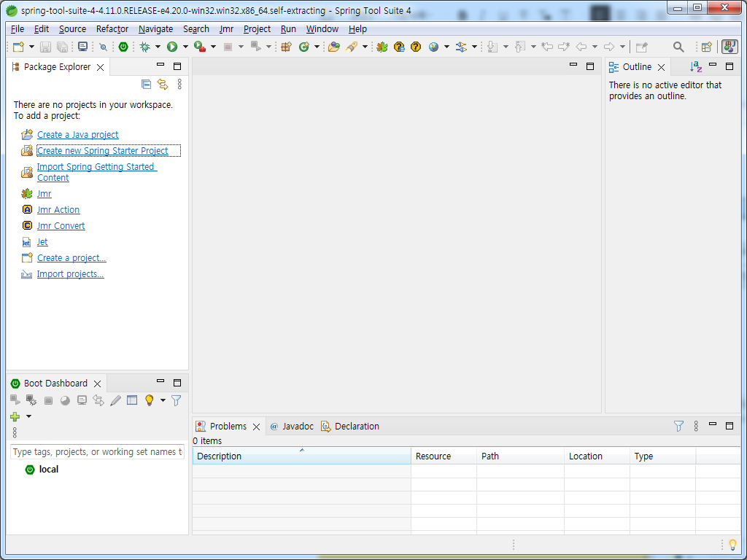Toggle Link with Editor in Package Explorer
Viewport: 747px width, 560px height.
coord(163,85)
